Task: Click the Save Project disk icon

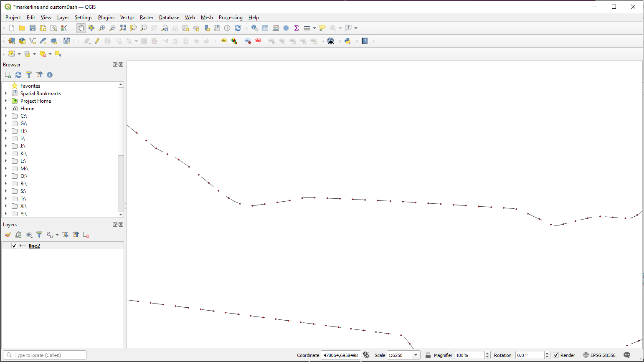Action: click(x=33, y=28)
